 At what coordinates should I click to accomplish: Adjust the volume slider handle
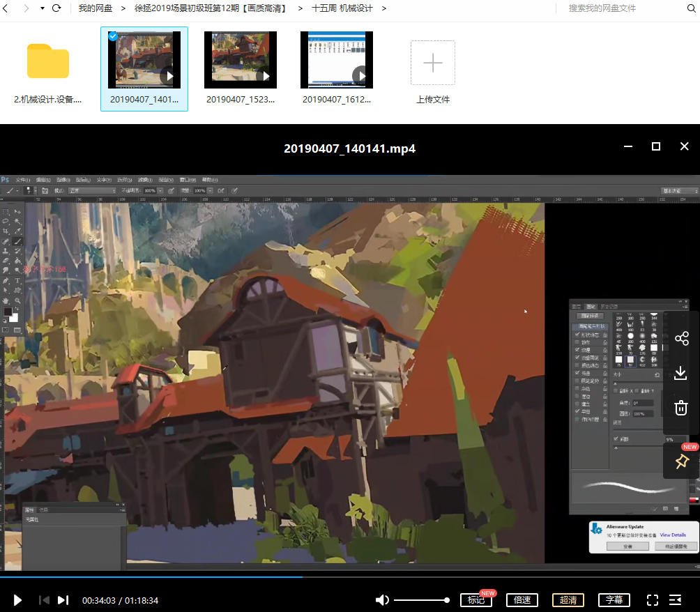point(446,600)
